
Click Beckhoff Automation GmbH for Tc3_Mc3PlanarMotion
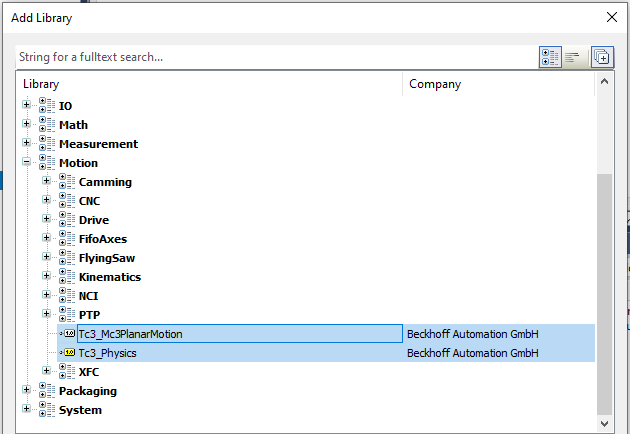pyautogui.click(x=472, y=334)
